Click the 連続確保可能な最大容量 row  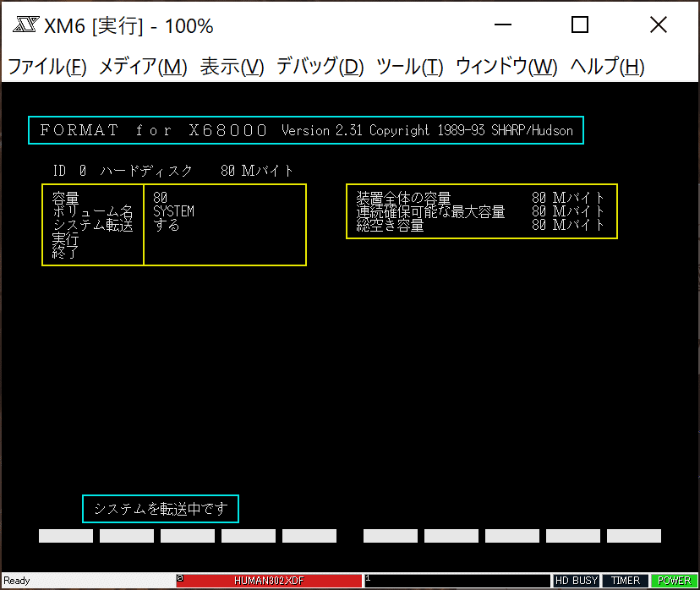tap(480, 211)
